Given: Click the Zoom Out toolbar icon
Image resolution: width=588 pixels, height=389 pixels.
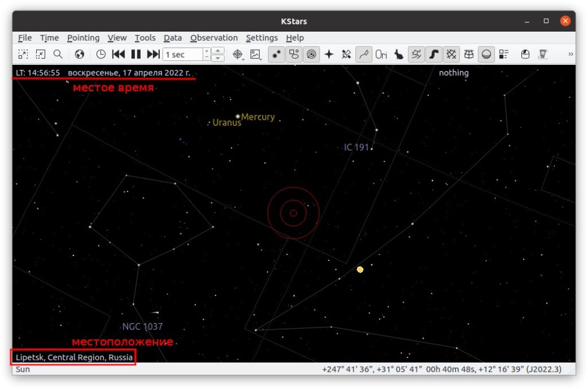Looking at the screenshot, I should click(41, 55).
